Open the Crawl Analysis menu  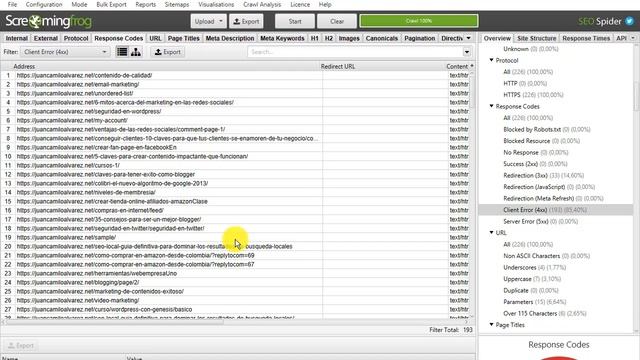tap(262, 4)
